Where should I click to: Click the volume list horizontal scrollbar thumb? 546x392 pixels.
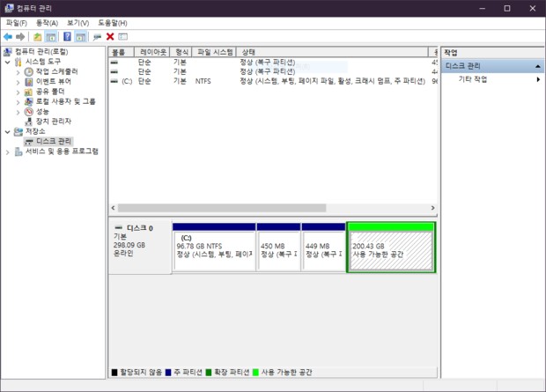222,208
